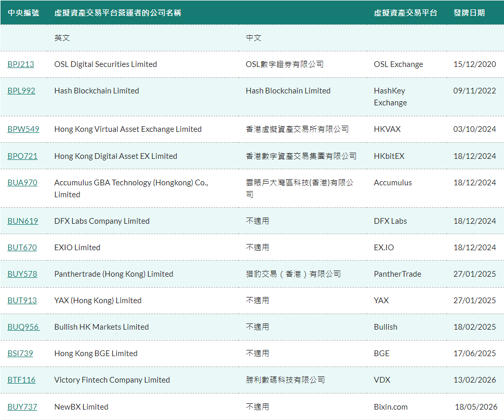Select Bullish HK Markets Limited text

[x=101, y=327]
